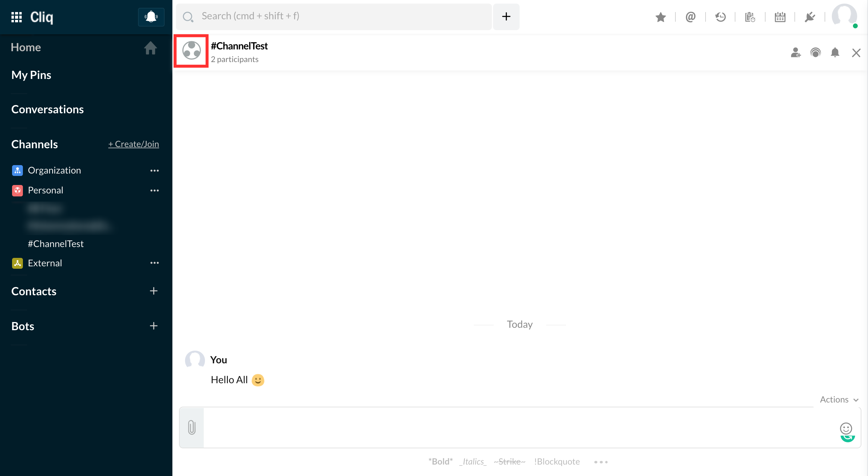Click the ~Strike~ formatting hint
The image size is (868, 476).
tap(509, 462)
